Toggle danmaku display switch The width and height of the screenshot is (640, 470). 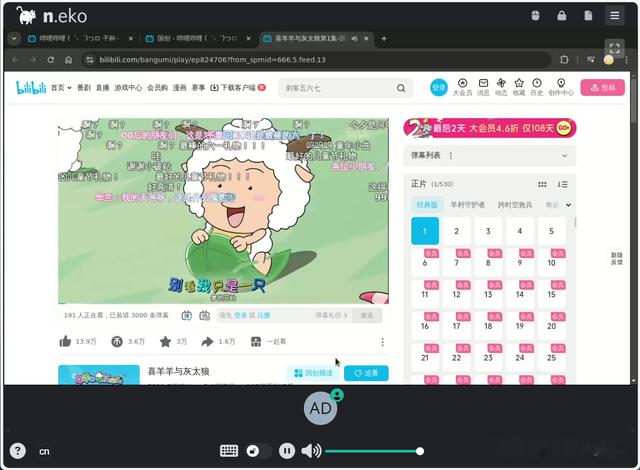(x=187, y=315)
